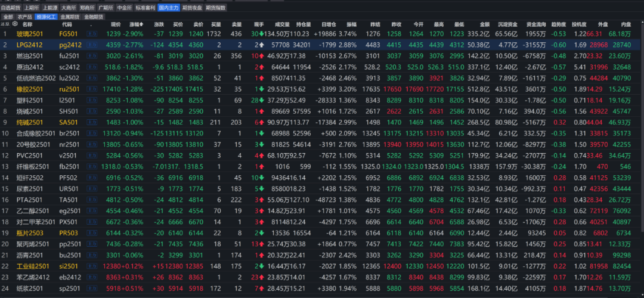Screen dimensions: 644x298
Task: Click the 主力 badge in the LPG2412 row
Action: [x=91, y=44]
